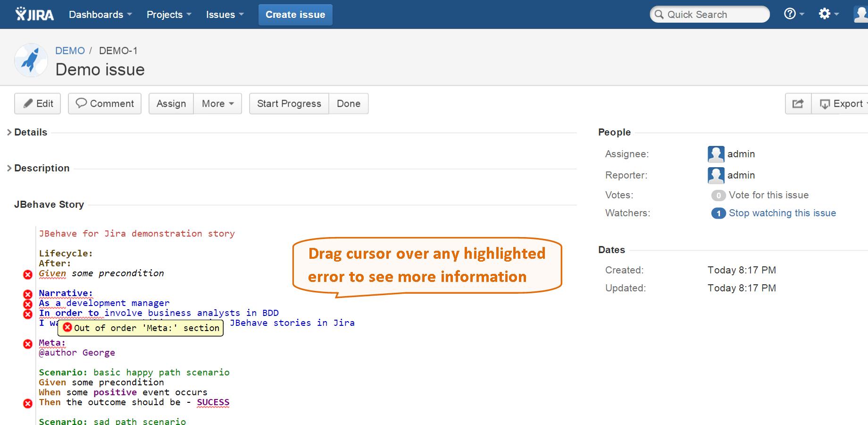Click the Assign button
Viewport: 868px width, 425px height.
pyautogui.click(x=171, y=103)
